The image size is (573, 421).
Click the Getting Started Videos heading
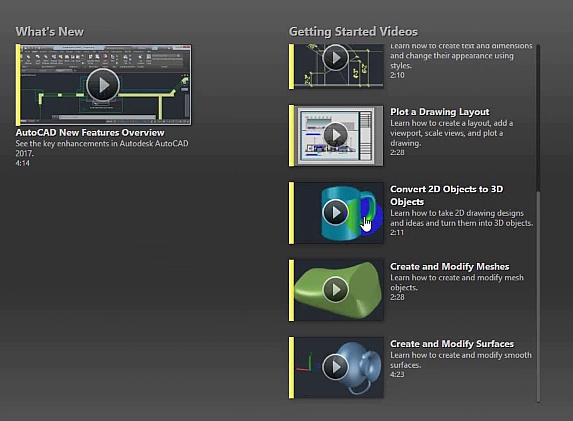353,31
